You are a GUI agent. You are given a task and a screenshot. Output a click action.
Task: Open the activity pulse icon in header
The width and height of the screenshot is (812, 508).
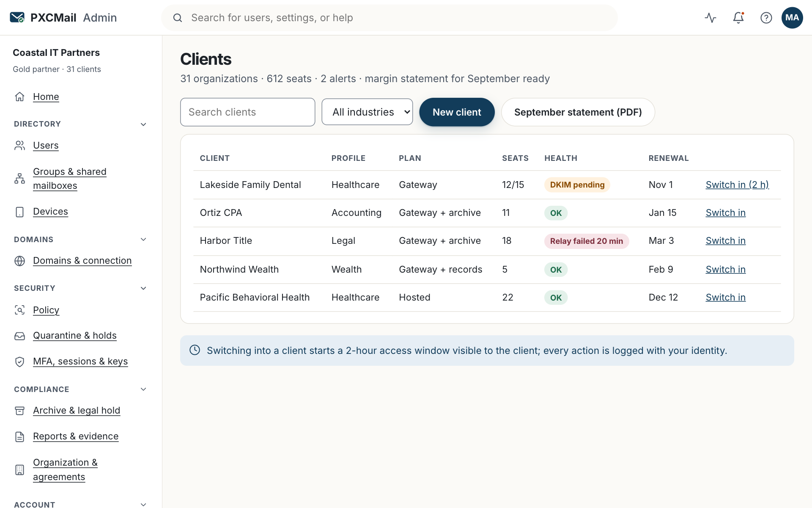710,18
